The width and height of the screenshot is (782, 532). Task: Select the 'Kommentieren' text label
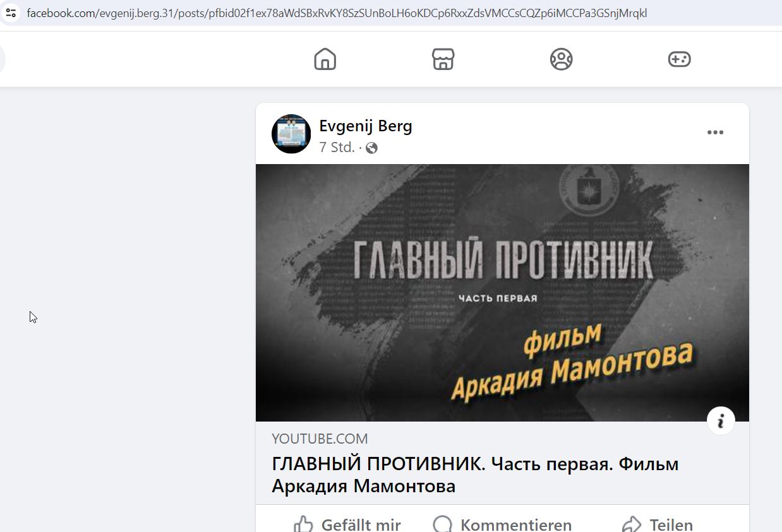(x=516, y=524)
